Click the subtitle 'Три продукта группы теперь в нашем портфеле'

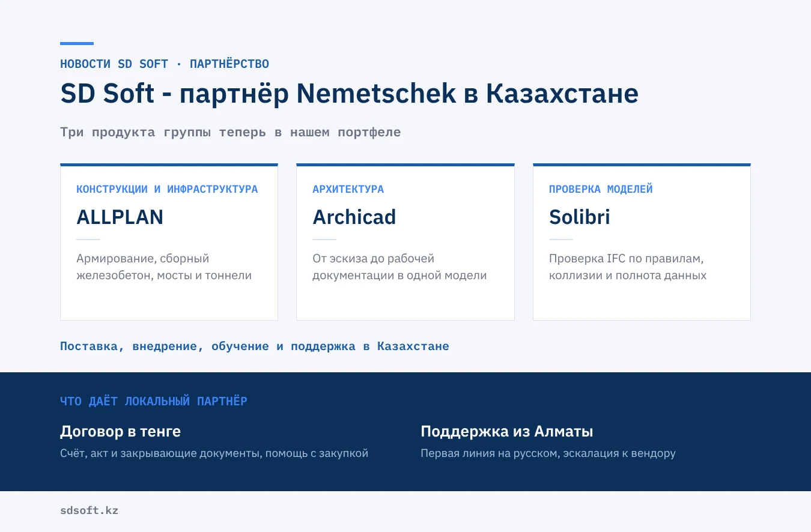pyautogui.click(x=230, y=132)
